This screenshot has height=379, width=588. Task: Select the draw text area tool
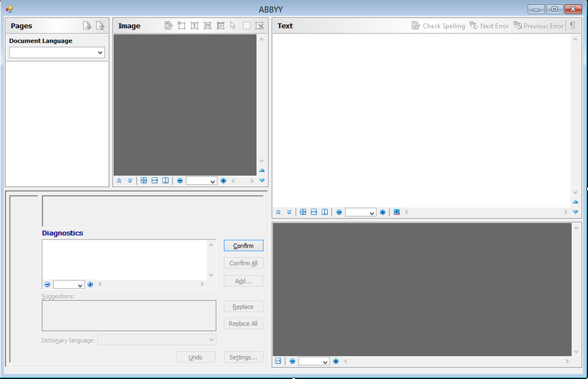pyautogui.click(x=195, y=25)
